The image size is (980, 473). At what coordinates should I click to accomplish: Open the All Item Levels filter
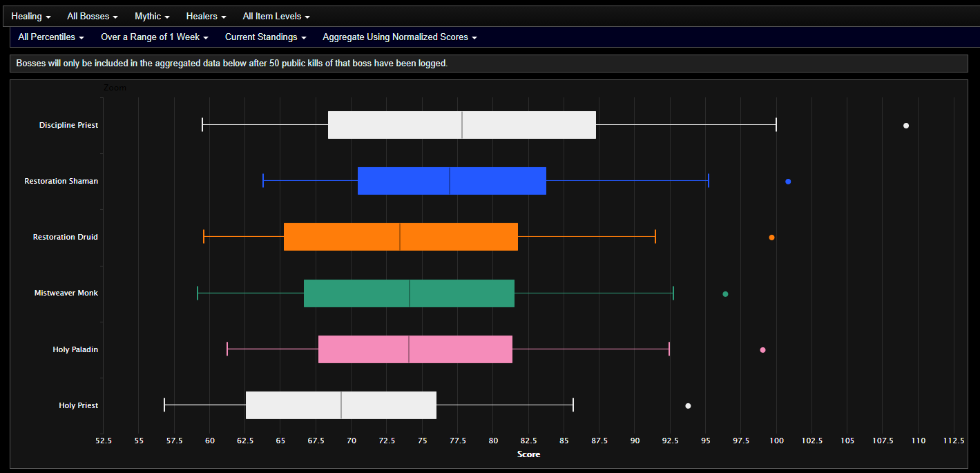[276, 16]
